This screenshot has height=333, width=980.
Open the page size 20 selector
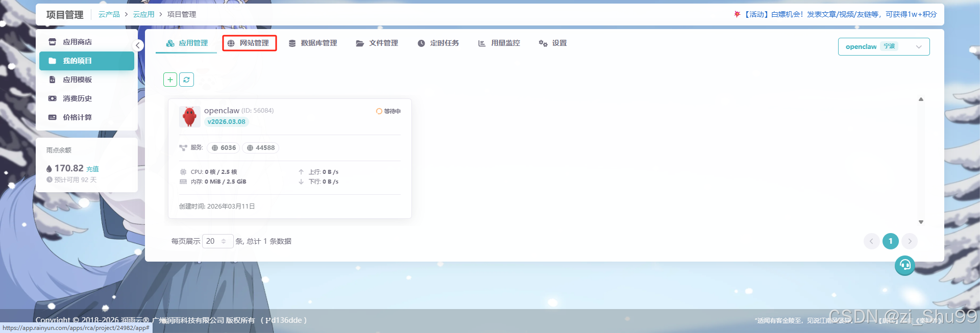[218, 241]
